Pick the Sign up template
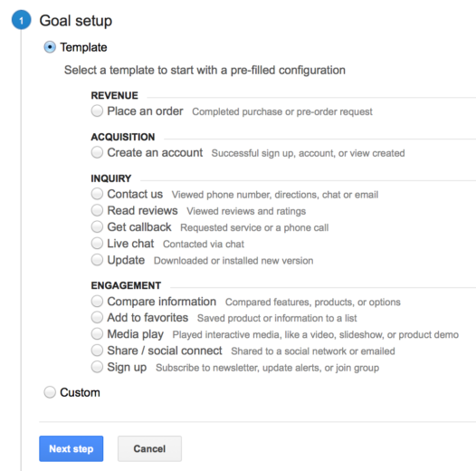Screen dimensions: 476x471 tap(97, 367)
